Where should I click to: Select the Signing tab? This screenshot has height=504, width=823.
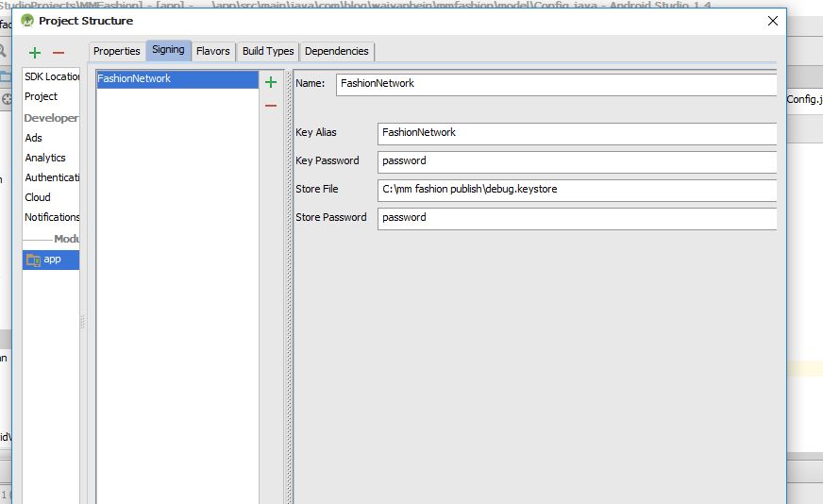pos(169,50)
